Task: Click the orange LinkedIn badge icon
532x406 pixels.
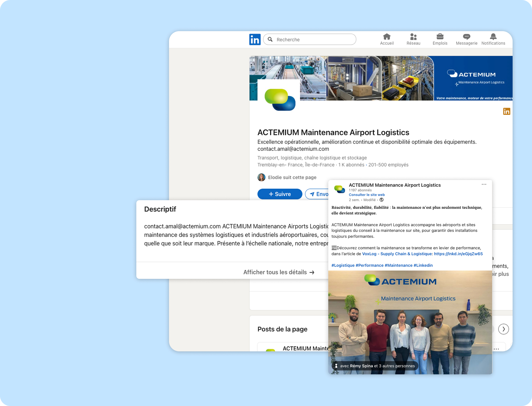Action: (x=506, y=111)
